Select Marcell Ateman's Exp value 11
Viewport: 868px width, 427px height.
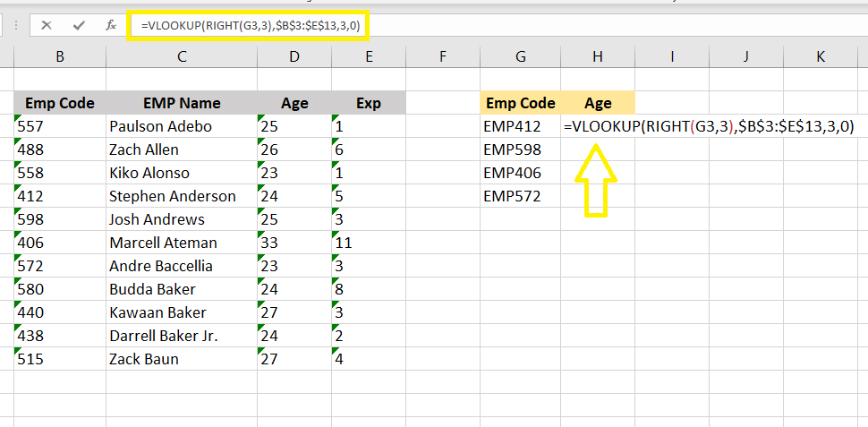[x=369, y=243]
